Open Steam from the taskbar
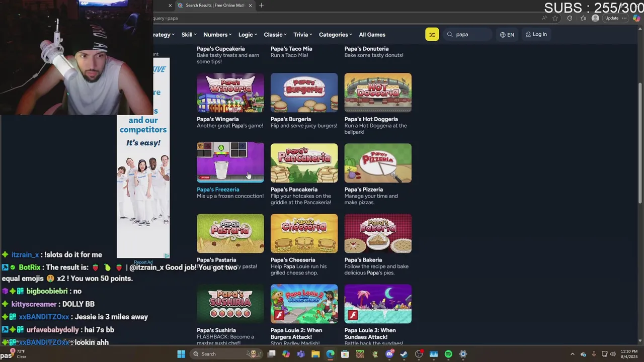Screen dimensions: 644x362 point(404,354)
